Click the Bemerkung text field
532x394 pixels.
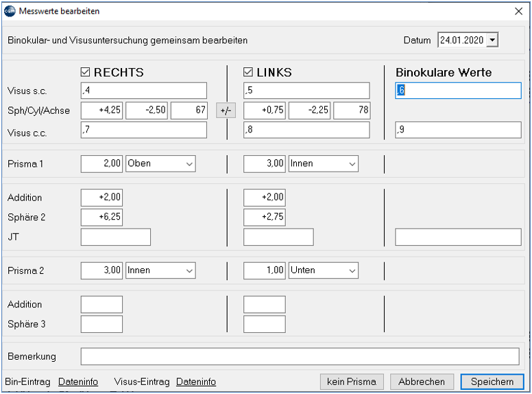coord(300,357)
